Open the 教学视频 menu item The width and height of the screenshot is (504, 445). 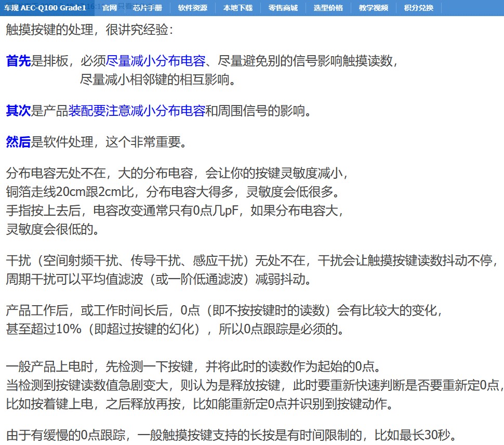[374, 8]
